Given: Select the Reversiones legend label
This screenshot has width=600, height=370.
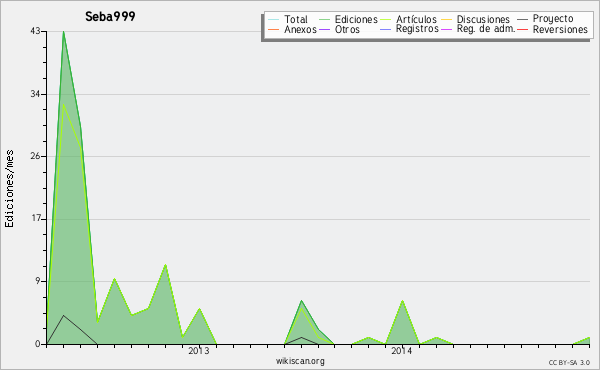Looking at the screenshot, I should [x=560, y=29].
